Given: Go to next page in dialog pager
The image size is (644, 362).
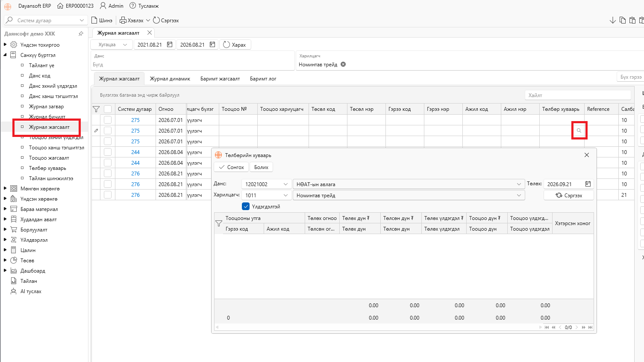Looking at the screenshot, I should click(x=576, y=327).
